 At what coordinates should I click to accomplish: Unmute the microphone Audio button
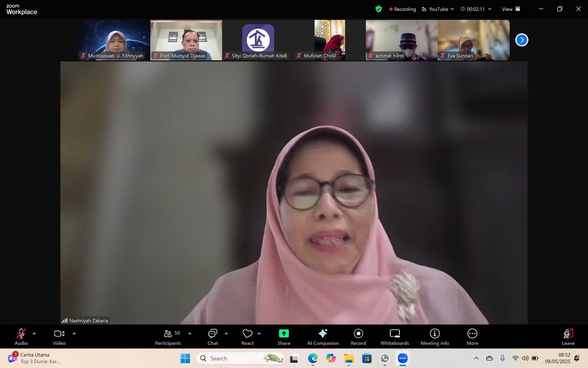point(21,334)
